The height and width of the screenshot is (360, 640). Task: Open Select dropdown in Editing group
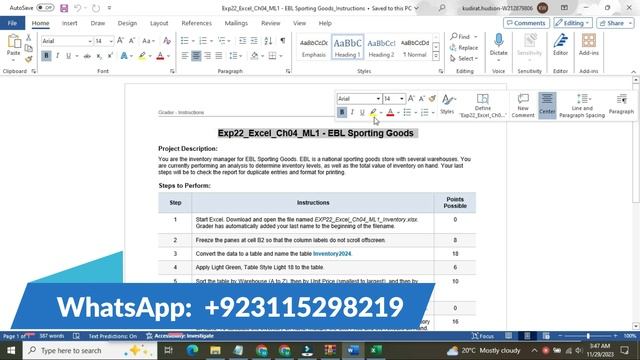[x=464, y=59]
